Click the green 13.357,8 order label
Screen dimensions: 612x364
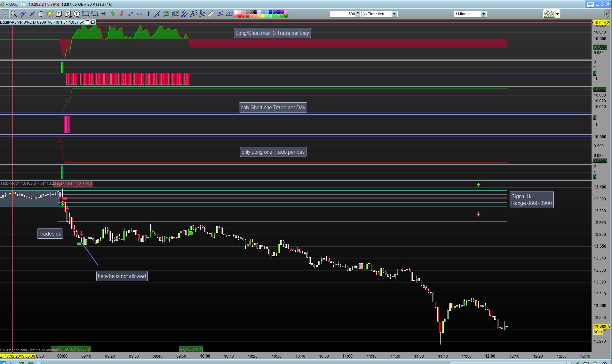[83, 349]
